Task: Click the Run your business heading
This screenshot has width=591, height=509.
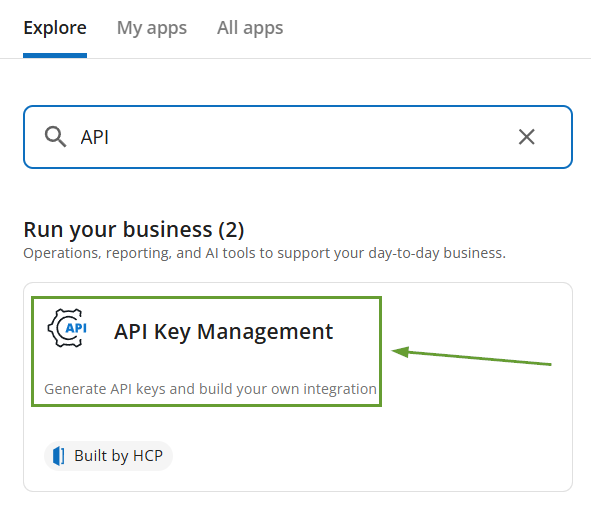Action: [x=134, y=230]
